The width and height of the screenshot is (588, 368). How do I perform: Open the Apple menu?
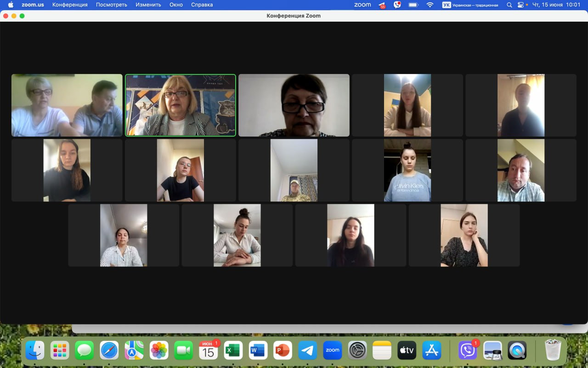click(11, 5)
